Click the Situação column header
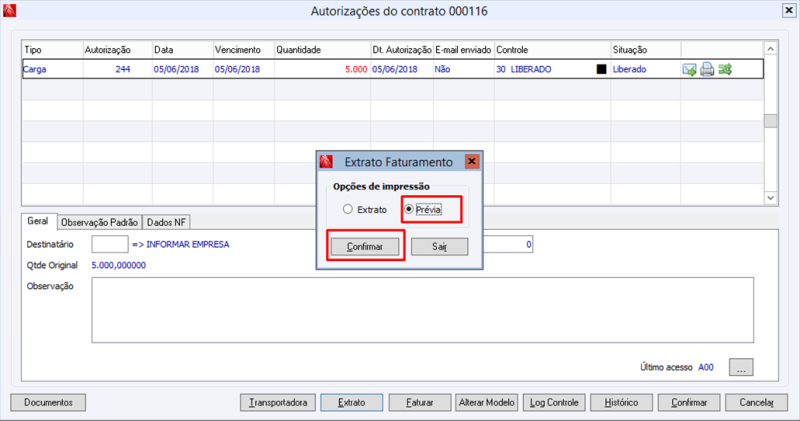This screenshot has width=800, height=421. click(645, 50)
